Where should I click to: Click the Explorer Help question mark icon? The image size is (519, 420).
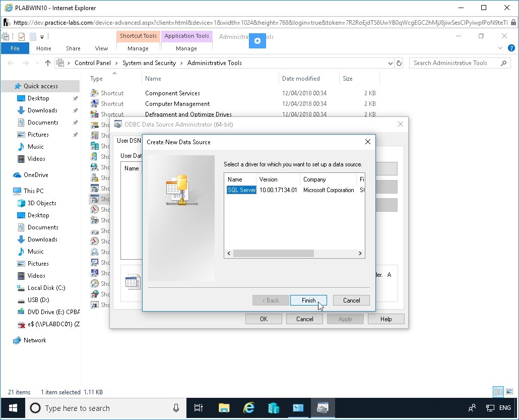pos(511,48)
